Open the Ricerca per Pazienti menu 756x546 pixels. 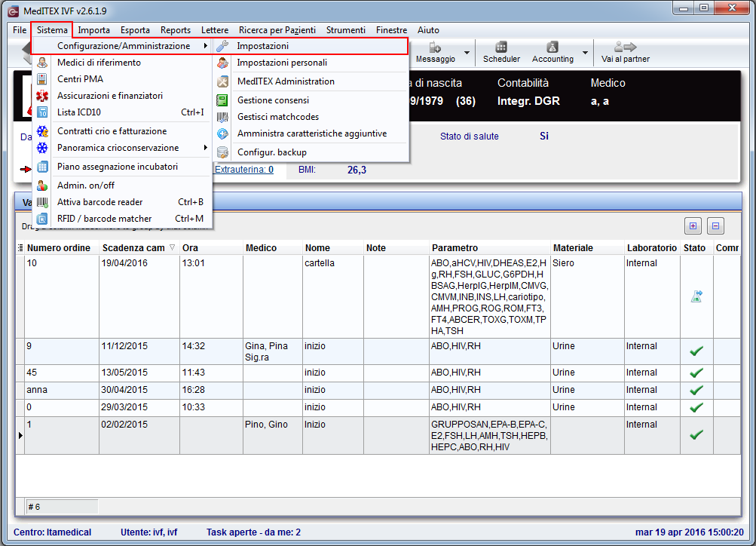tap(277, 30)
